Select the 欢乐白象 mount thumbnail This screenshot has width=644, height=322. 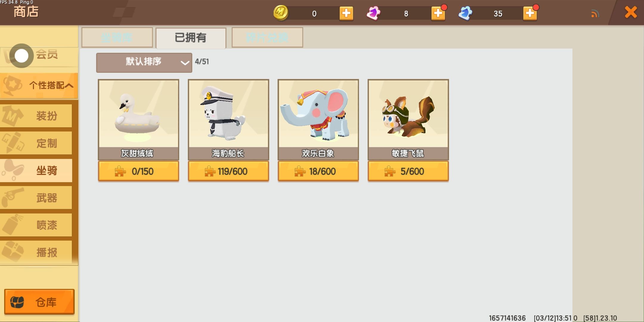point(318,114)
